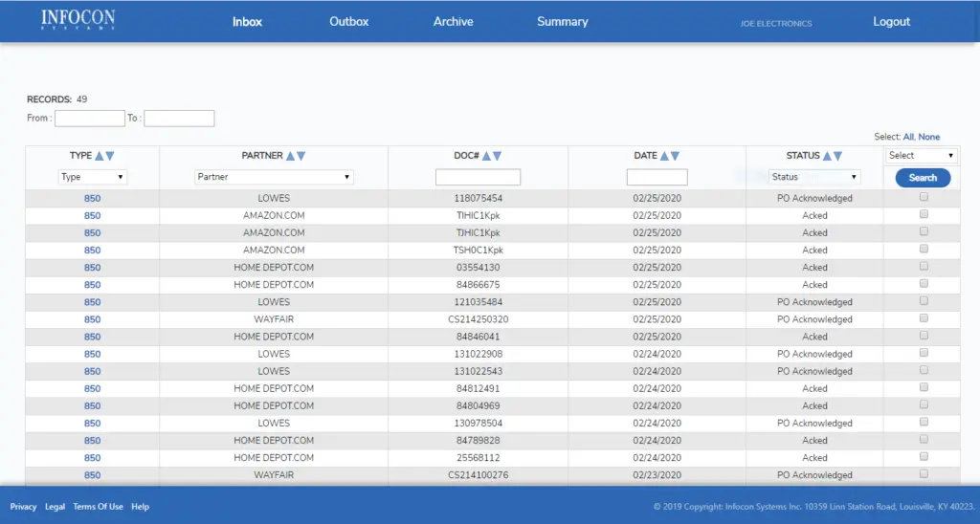Screen dimensions: 980x524
Task: Click doc number 84804969 cell
Action: [x=479, y=406]
